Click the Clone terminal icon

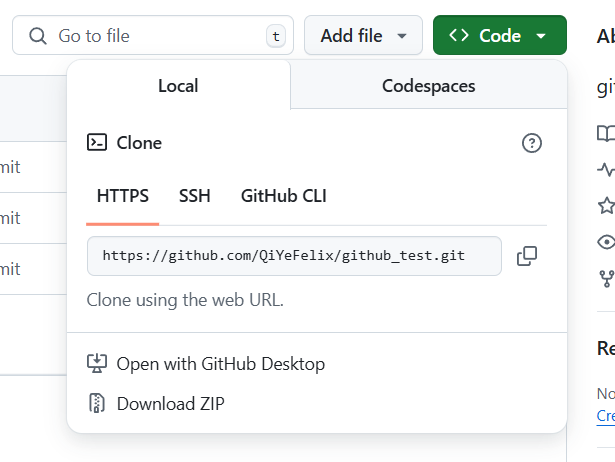pos(97,142)
